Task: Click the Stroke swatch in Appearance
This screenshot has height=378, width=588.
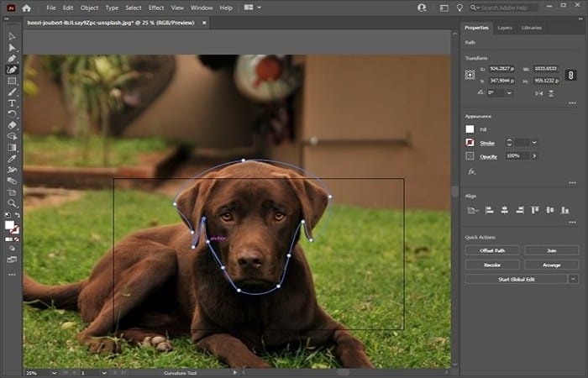Action: click(470, 143)
